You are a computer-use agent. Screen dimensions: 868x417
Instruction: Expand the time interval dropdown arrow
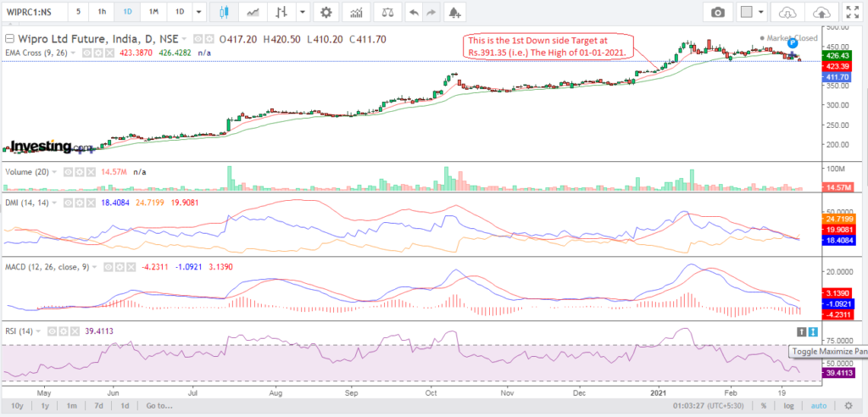(x=199, y=12)
